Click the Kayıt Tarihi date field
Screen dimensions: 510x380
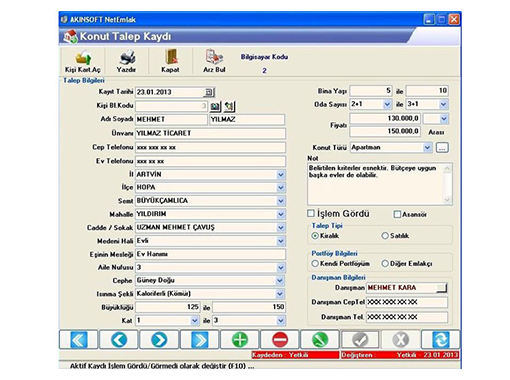(169, 92)
